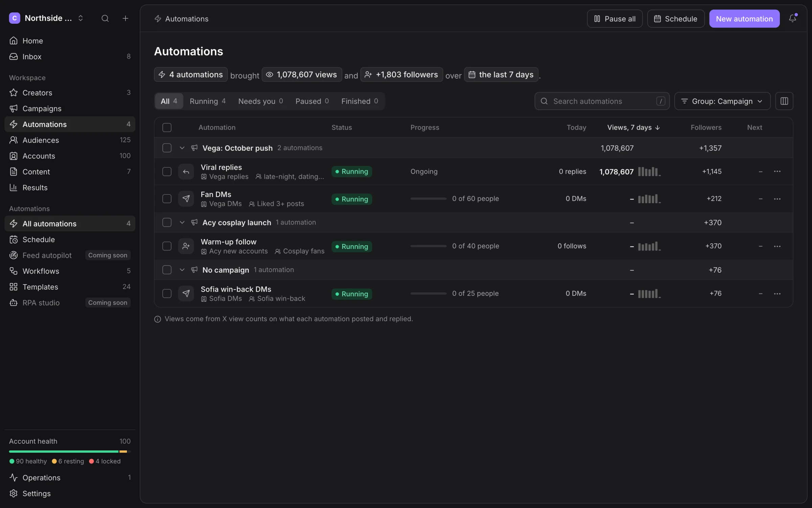This screenshot has height=508, width=812.
Task: Open Results in the sidebar
Action: [x=70, y=187]
